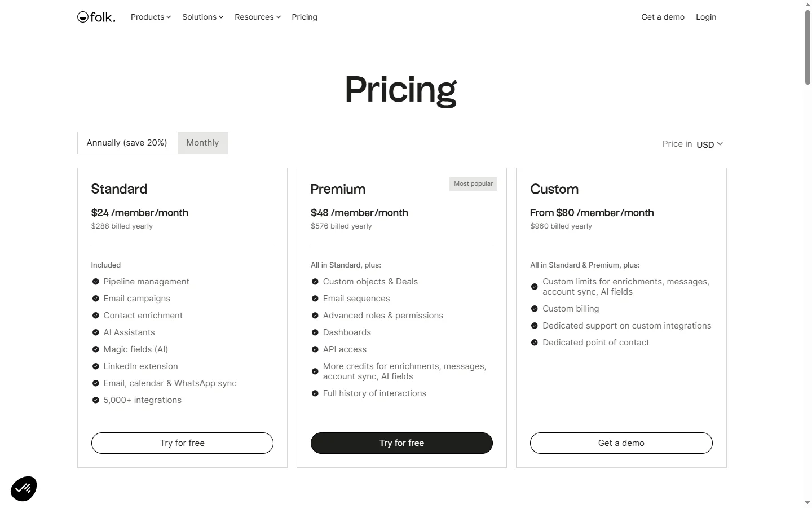This screenshot has height=508, width=812.
Task: Expand the Products dropdown menu
Action: (151, 17)
